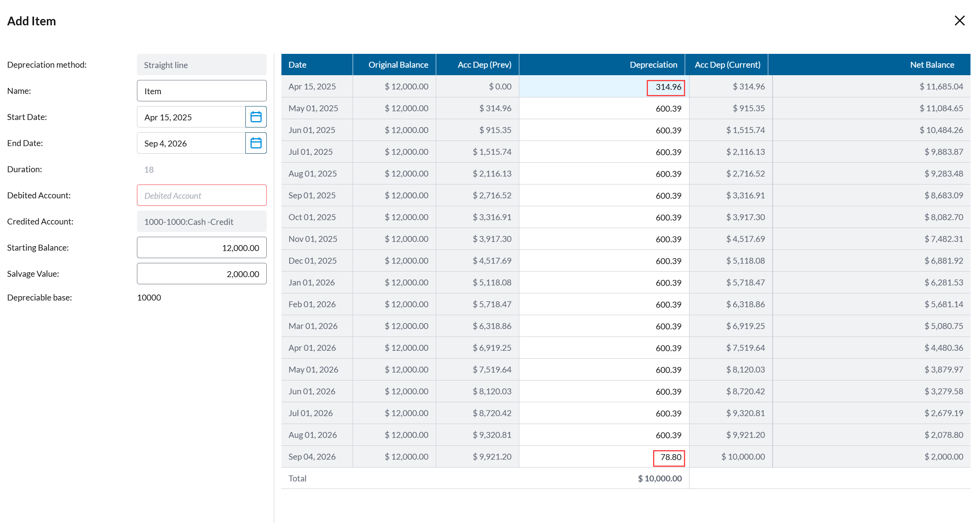Click the Credited Account Cash-Credit field

pos(201,222)
